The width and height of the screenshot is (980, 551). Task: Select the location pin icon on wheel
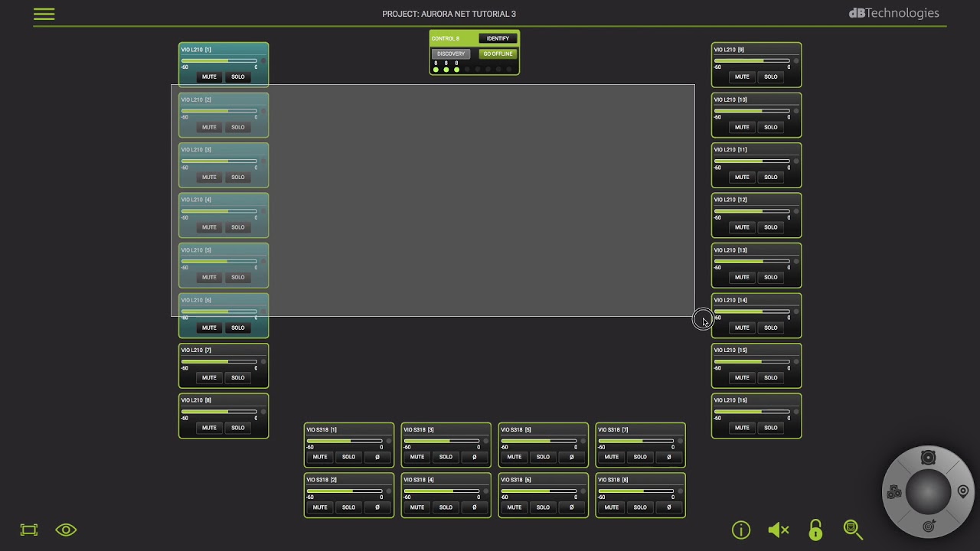(963, 491)
